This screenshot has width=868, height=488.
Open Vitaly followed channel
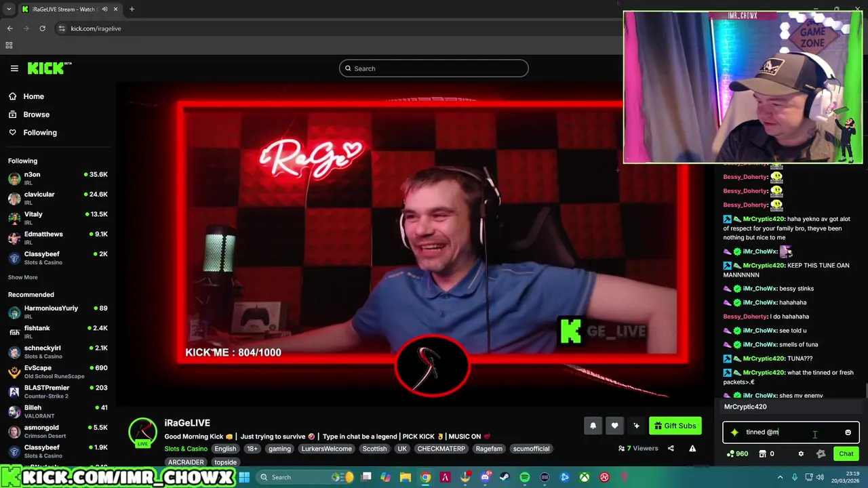(58, 218)
